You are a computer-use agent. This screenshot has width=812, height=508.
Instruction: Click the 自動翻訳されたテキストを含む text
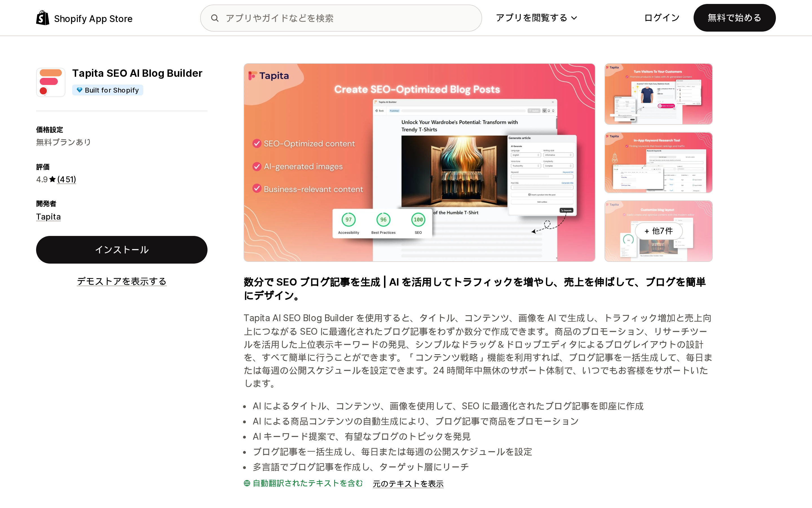click(x=308, y=483)
